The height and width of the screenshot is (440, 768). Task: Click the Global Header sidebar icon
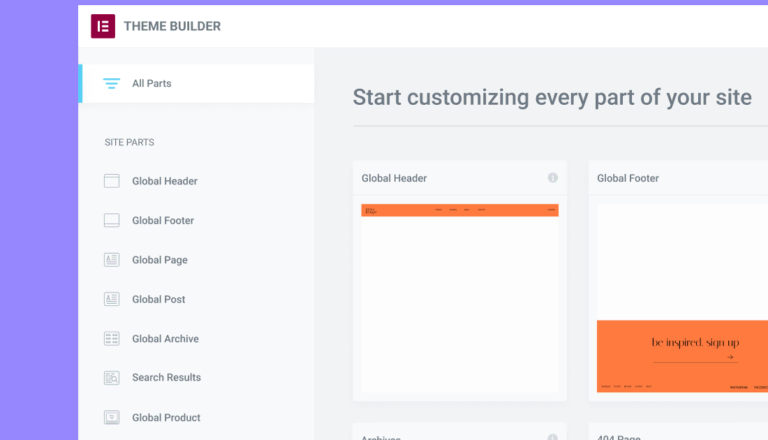coord(112,181)
